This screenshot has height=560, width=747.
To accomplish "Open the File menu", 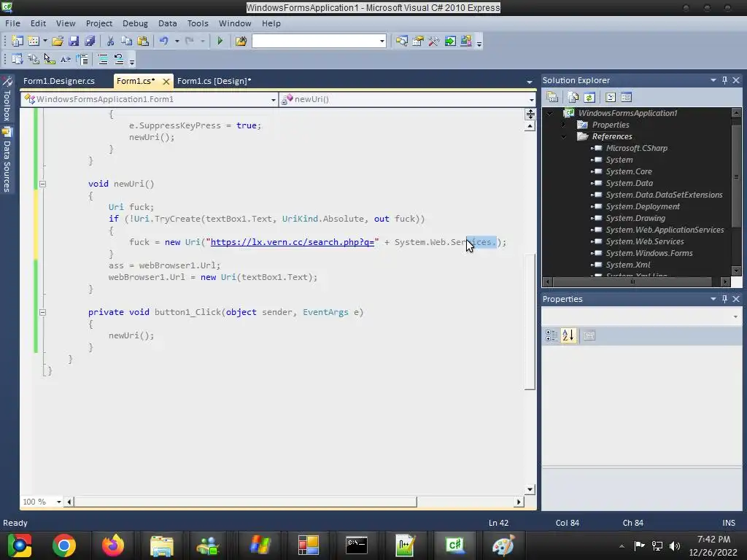I will coord(12,23).
